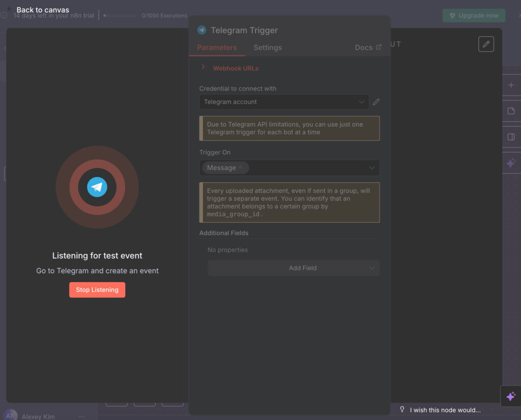521x420 pixels.
Task: Open the Docs link
Action: click(x=367, y=47)
